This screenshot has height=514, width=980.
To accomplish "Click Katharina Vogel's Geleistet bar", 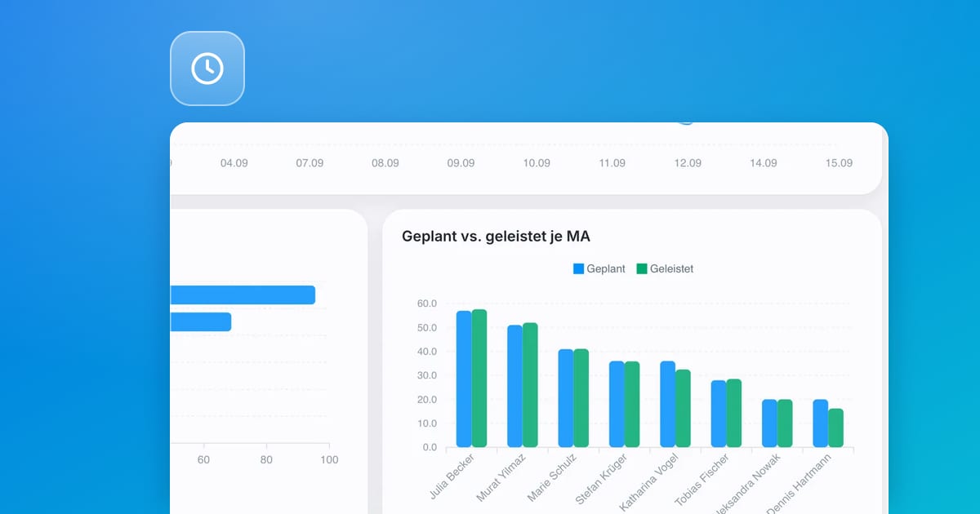I will click(x=683, y=408).
